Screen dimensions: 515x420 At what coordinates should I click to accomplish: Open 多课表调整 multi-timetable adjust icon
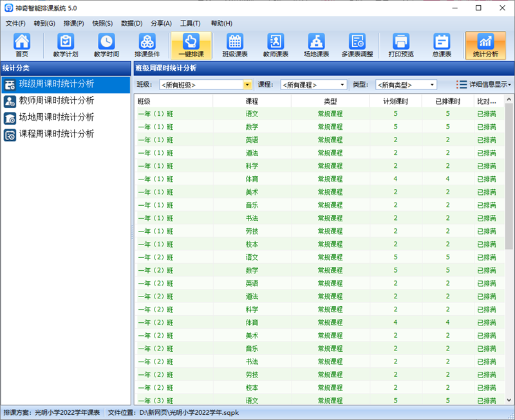pos(357,45)
